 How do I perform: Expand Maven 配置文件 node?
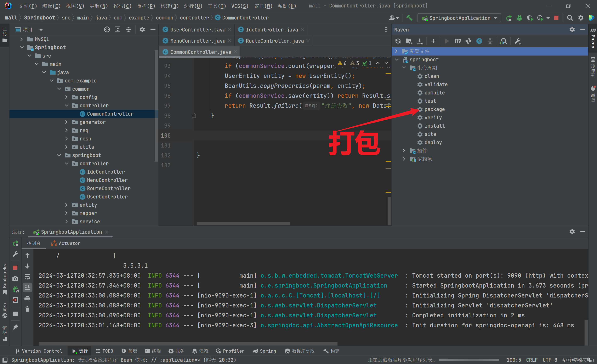pos(396,51)
